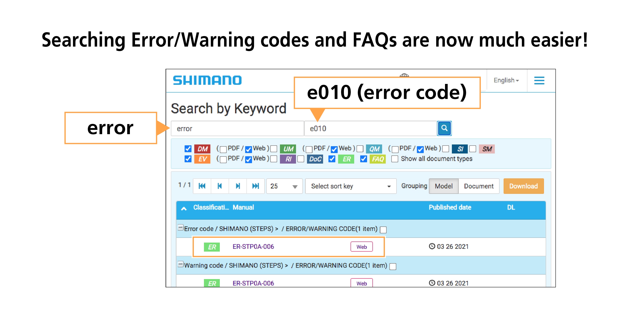Click the SHIMANO logo
Screen dimensions: 644x322
tap(207, 80)
